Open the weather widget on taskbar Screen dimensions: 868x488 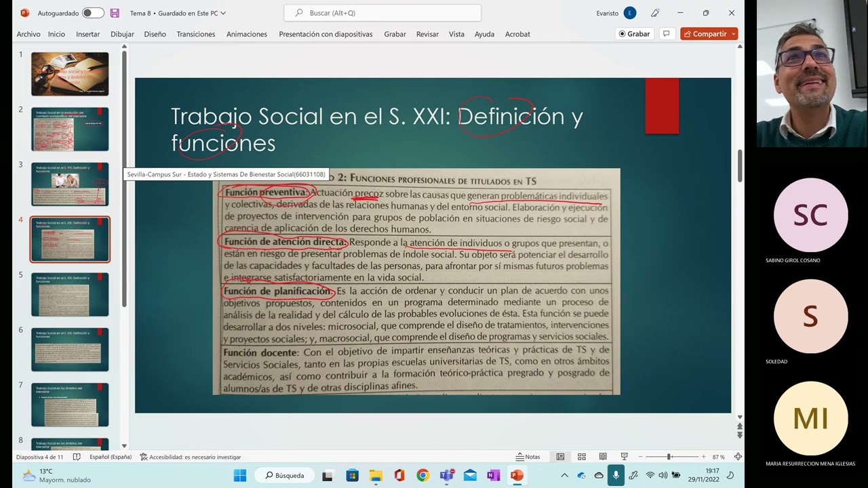(x=56, y=475)
